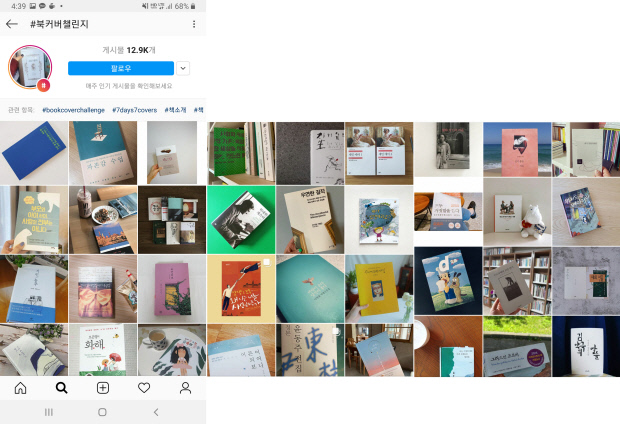The image size is (620, 424).
Task: Open the two identical white books post
Action: pos(379,153)
